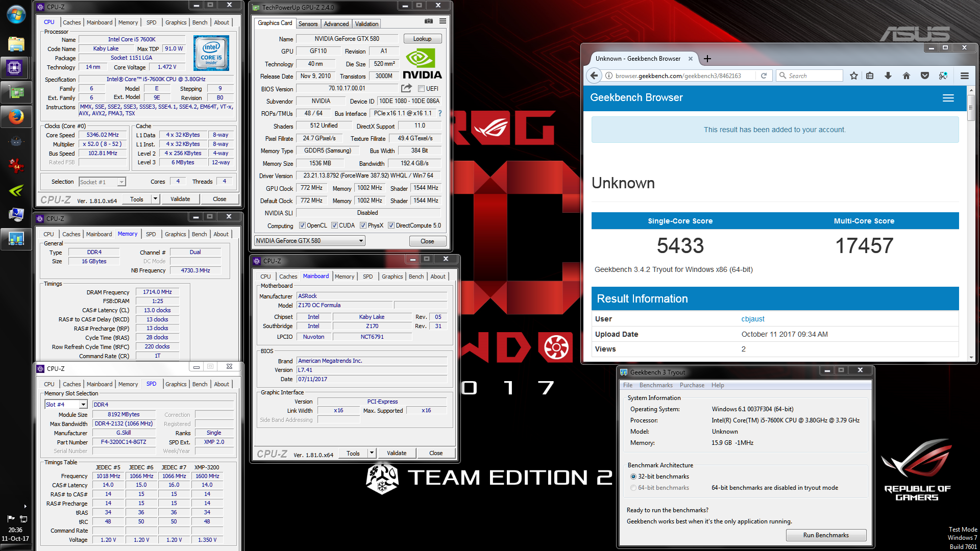The image size is (980, 551).
Task: Expand the Geekbench Browser navigation menu
Action: coord(948,98)
